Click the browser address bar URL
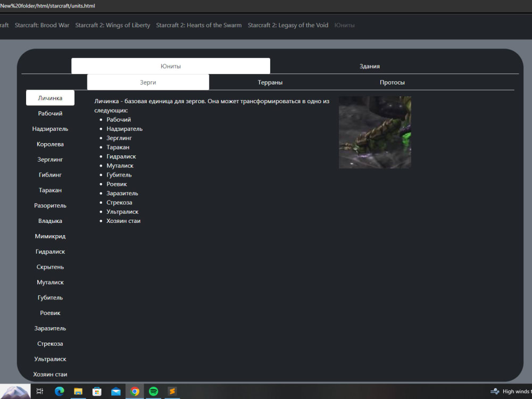The width and height of the screenshot is (532, 399). tap(47, 6)
